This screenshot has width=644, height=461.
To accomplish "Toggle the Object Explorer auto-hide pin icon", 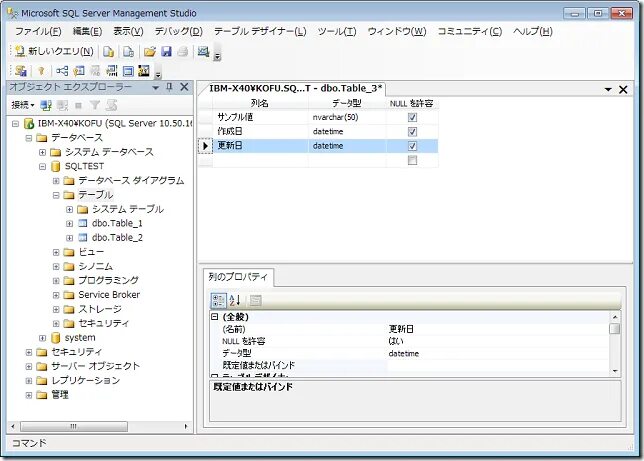I will click(169, 87).
